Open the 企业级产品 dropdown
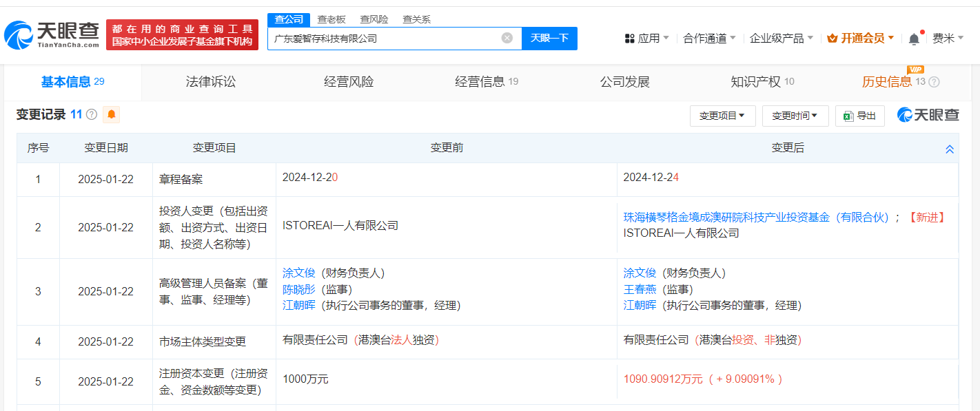Viewport: 980px width, 411px height. [781, 39]
